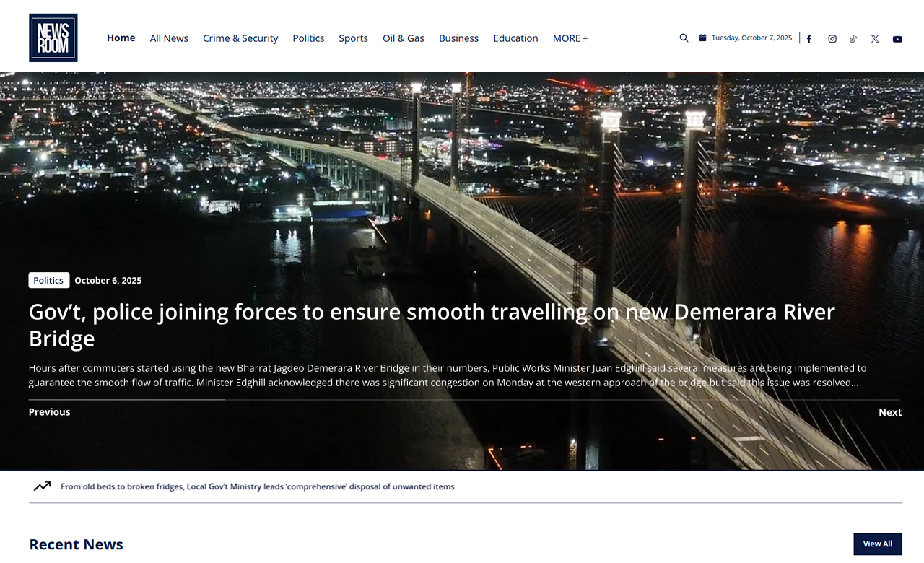The height and width of the screenshot is (563, 924).
Task: Click the calendar icon beside the date
Action: click(702, 38)
